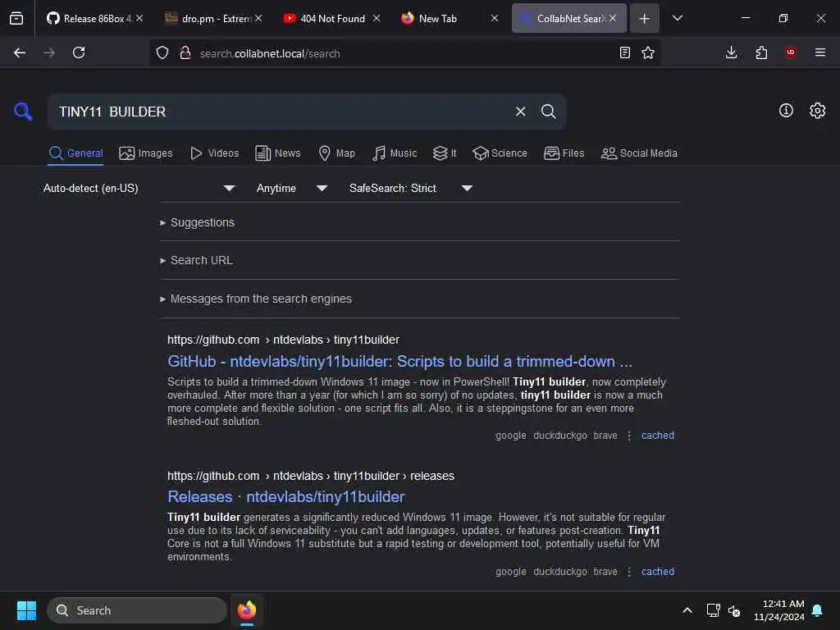Viewport: 840px width, 630px height.
Task: Select Social Media search category
Action: 639,153
